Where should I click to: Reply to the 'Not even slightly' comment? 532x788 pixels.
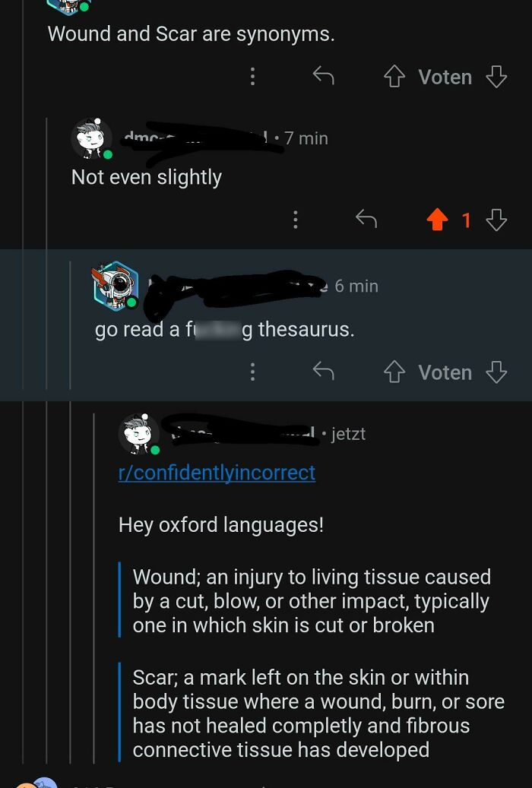click(x=366, y=220)
